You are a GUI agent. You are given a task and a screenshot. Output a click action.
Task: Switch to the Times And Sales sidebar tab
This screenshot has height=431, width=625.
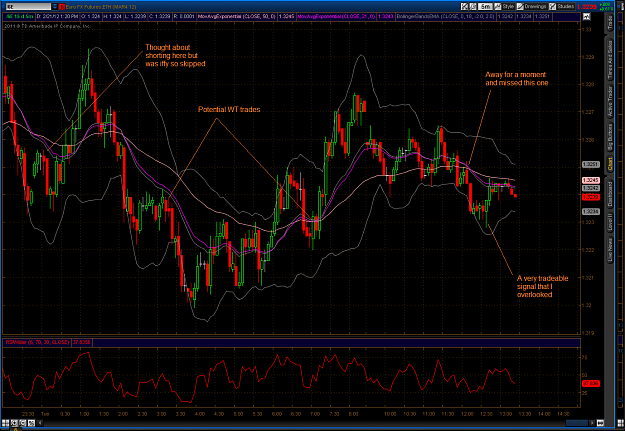click(x=609, y=59)
